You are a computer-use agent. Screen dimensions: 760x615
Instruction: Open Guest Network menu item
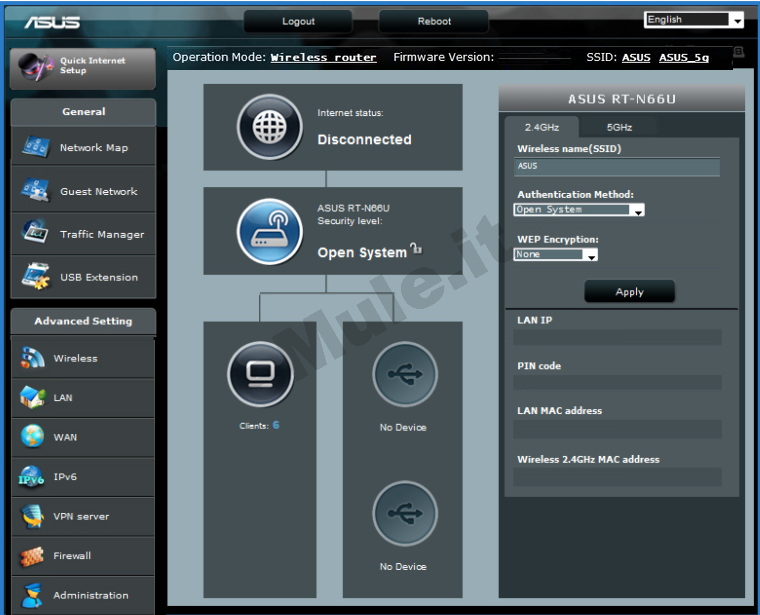tap(83, 191)
